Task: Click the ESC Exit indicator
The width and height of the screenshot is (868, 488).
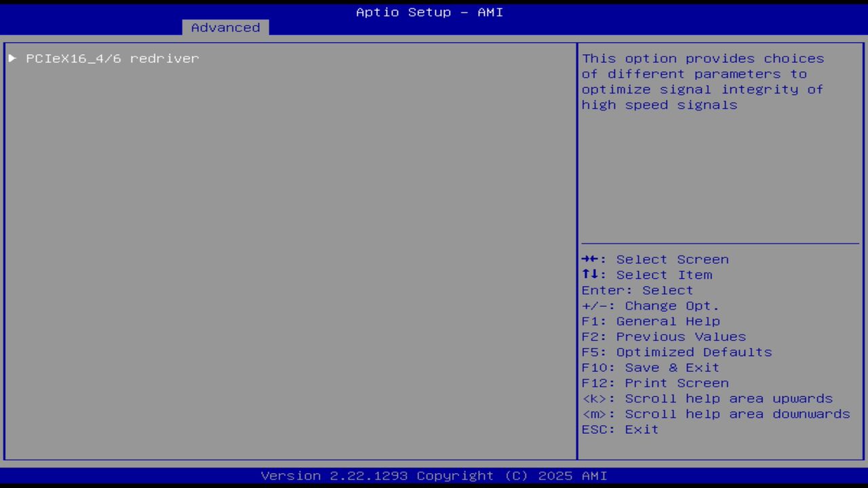Action: (619, 429)
